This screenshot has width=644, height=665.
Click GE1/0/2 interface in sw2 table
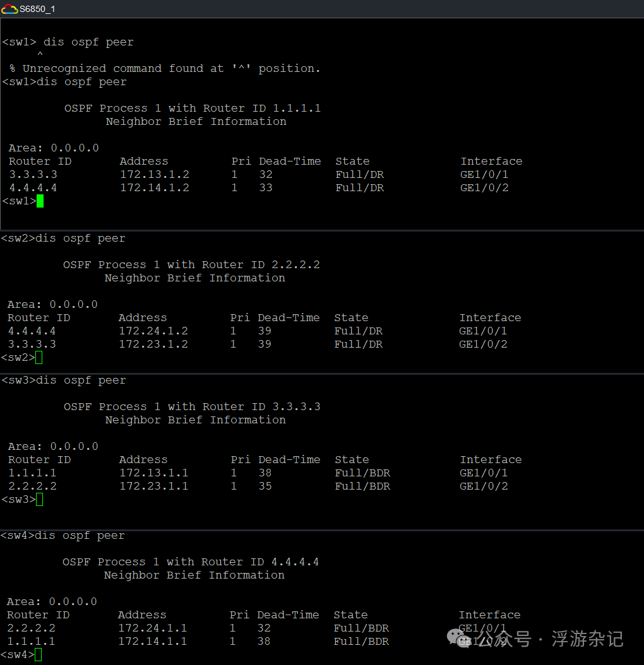point(482,344)
